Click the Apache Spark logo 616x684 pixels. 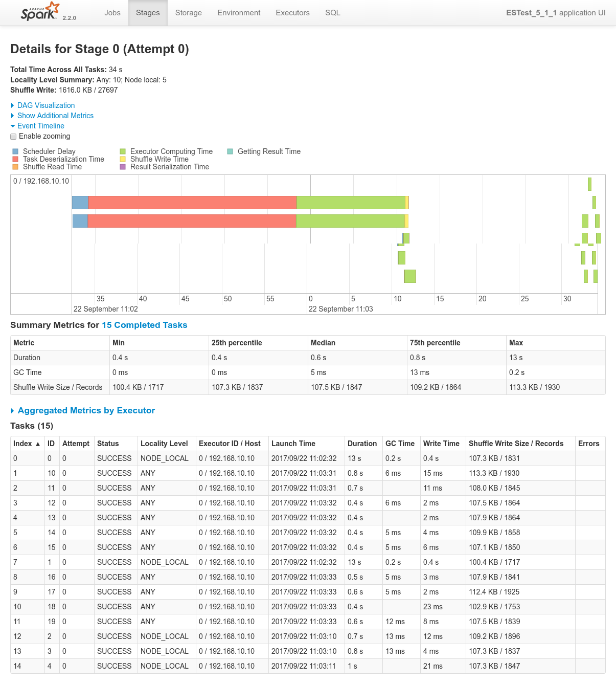(40, 11)
